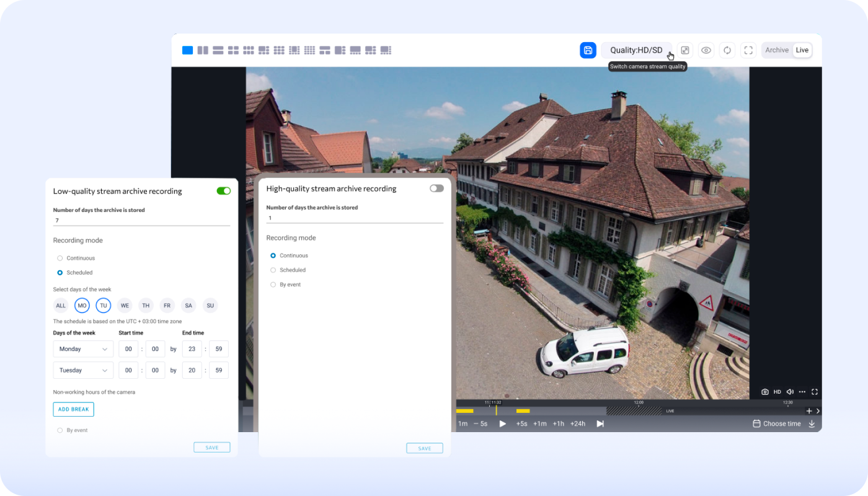This screenshot has height=496, width=868.
Task: Take a snapshot with the camera icon
Action: pyautogui.click(x=765, y=392)
